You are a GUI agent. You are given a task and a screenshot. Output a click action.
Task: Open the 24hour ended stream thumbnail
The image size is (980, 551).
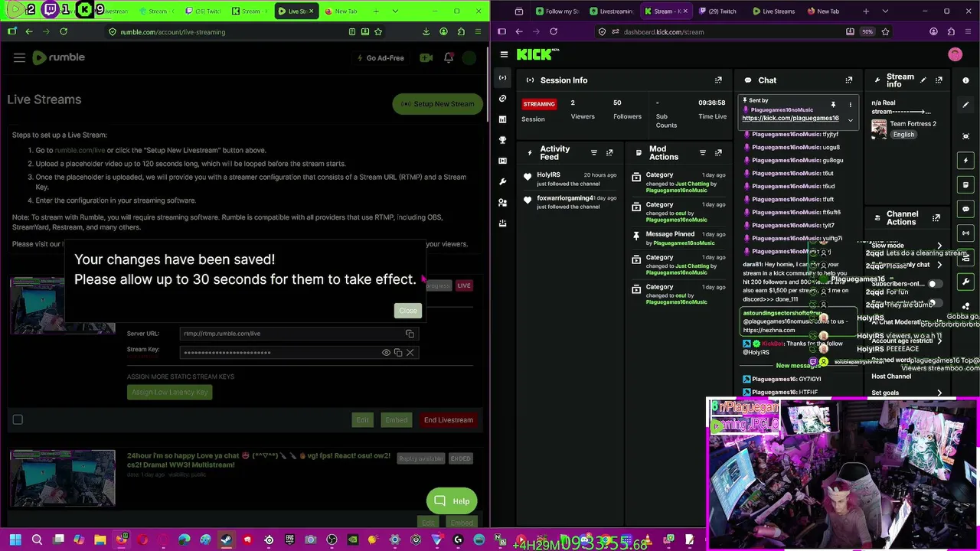63,478
